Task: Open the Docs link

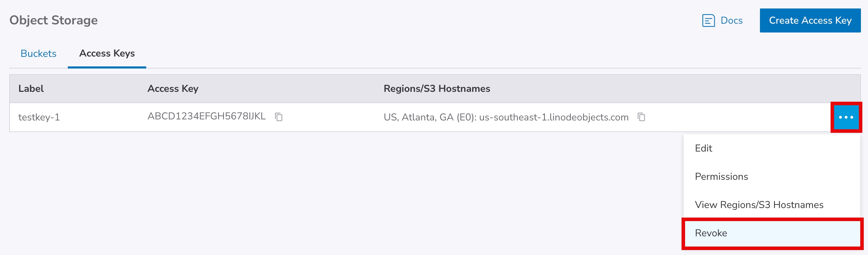Action: point(731,20)
